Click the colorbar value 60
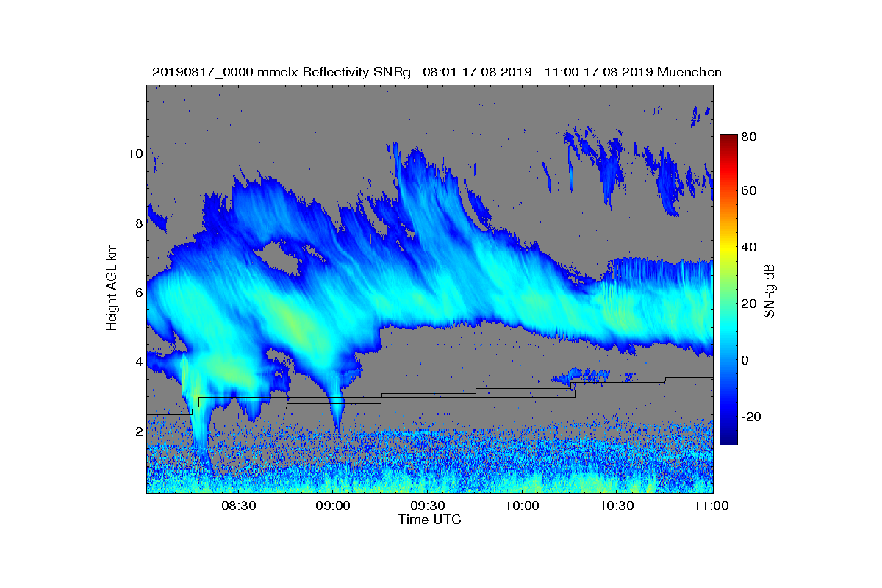Screen dimensions: 882x588 (750, 191)
